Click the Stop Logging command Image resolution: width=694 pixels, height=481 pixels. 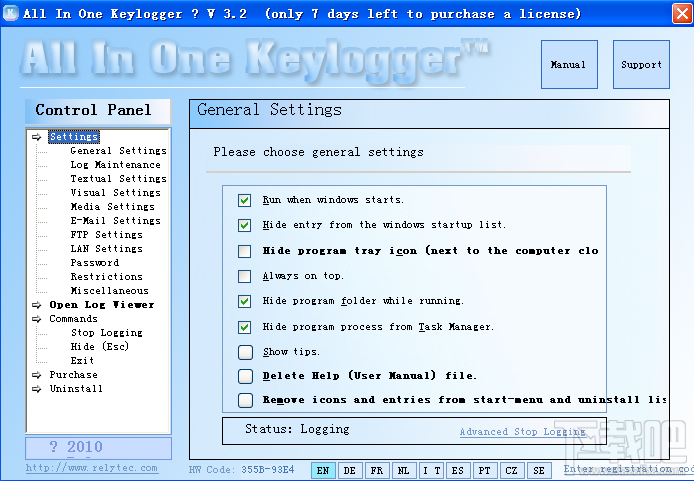point(106,333)
